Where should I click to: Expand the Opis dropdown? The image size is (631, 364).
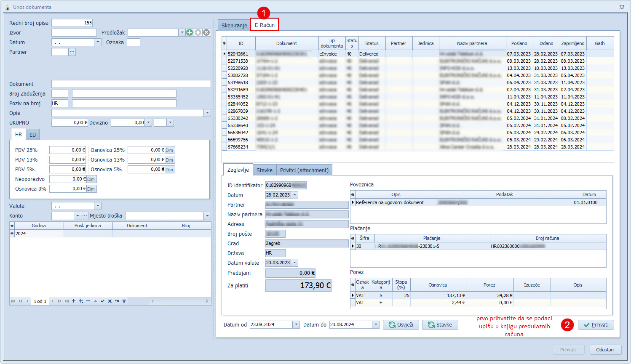tap(207, 113)
